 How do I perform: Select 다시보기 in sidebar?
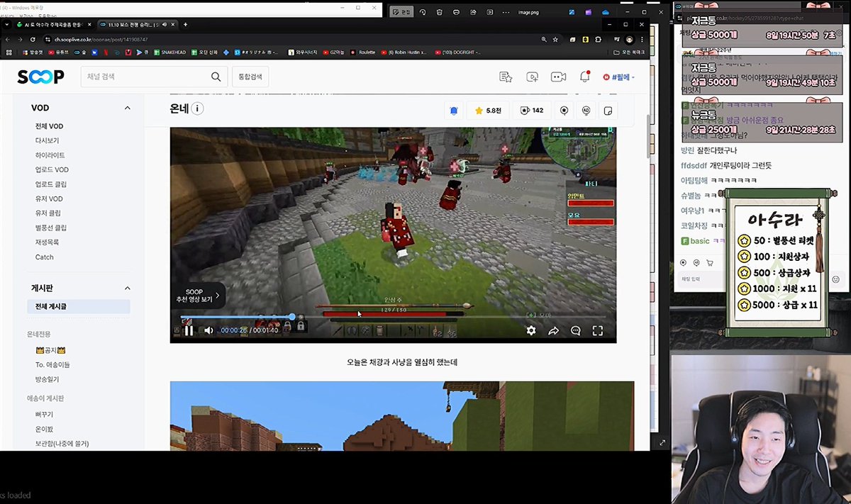(x=48, y=140)
